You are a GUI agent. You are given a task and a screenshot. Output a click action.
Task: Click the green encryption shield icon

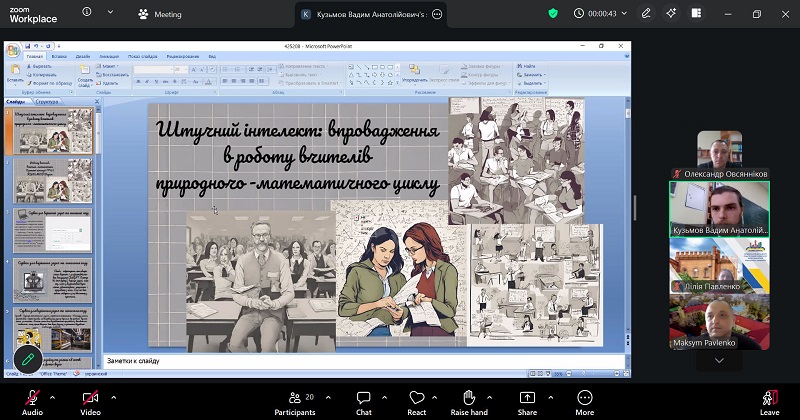(x=553, y=14)
